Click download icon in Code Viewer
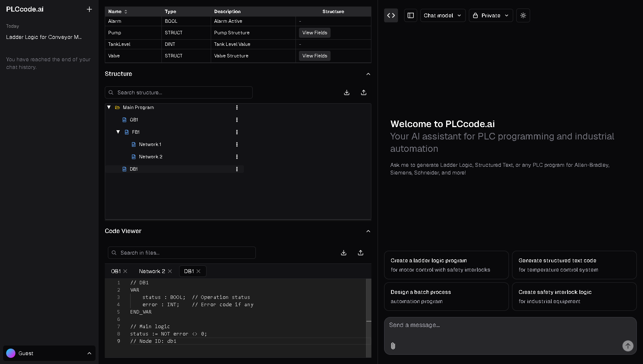Screen dimensions: 643x364 coord(344,253)
